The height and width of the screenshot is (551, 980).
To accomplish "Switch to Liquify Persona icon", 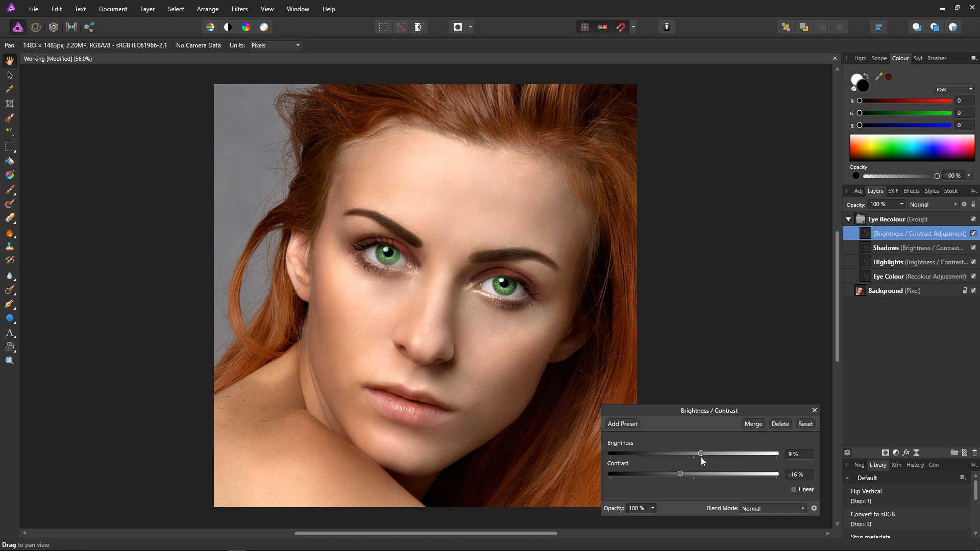I will 36,27.
